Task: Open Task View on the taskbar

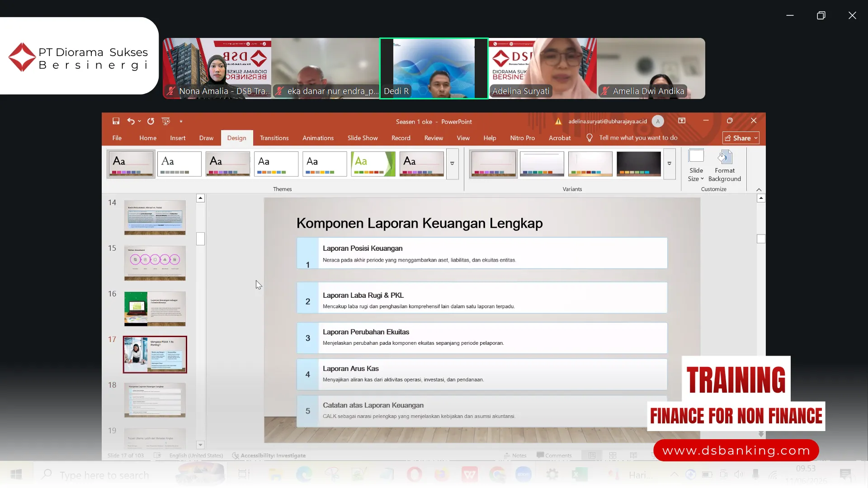Action: point(244,474)
